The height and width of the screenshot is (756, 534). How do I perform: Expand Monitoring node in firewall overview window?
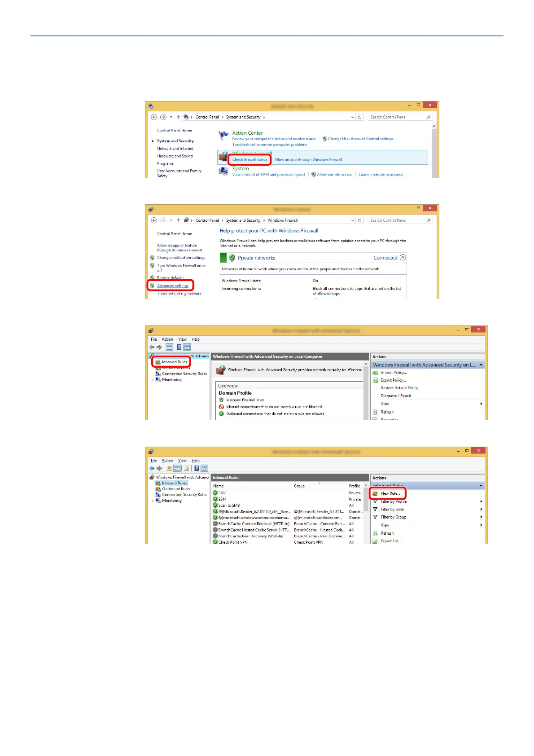153,380
